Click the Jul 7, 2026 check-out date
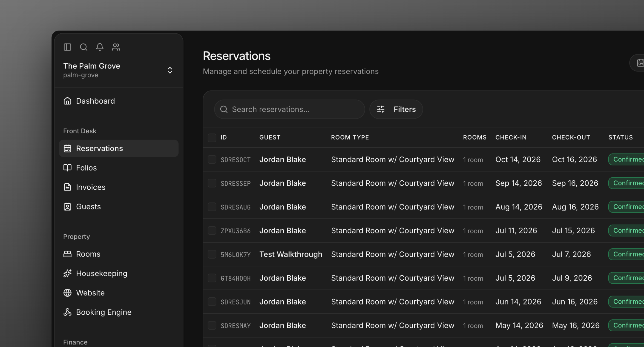This screenshot has height=347, width=644. pyautogui.click(x=571, y=254)
